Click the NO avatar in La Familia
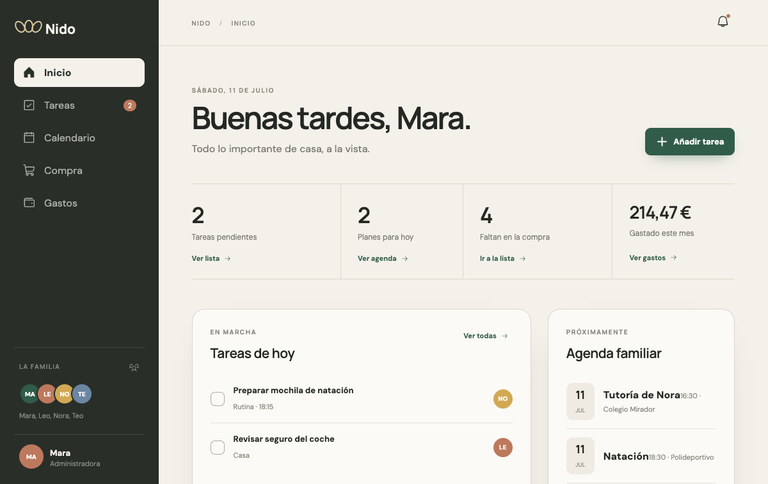 tap(64, 394)
